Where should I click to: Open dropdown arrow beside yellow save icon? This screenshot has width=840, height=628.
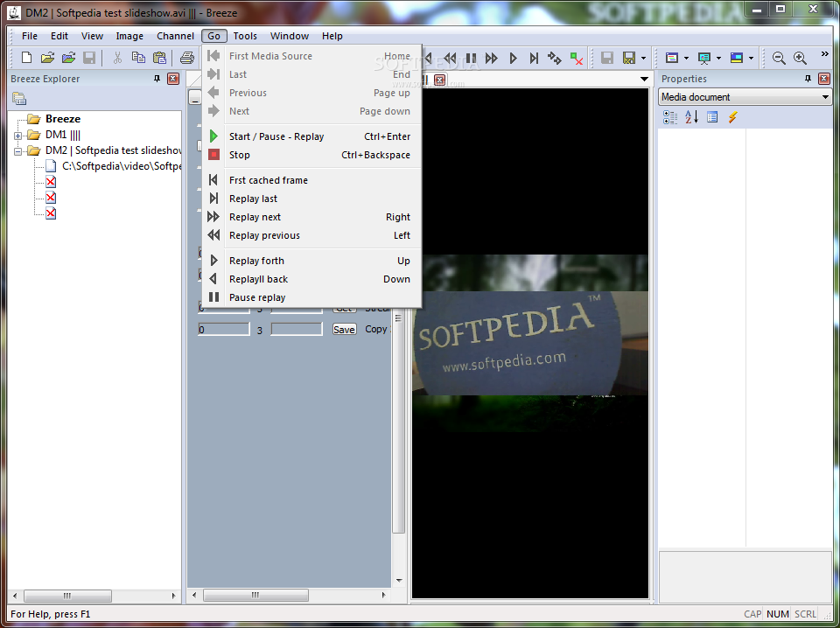coord(643,58)
